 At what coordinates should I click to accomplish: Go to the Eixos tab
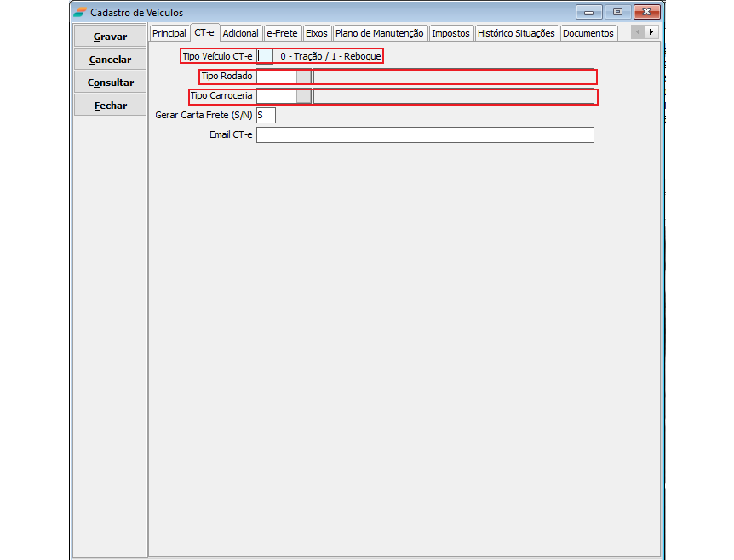316,33
